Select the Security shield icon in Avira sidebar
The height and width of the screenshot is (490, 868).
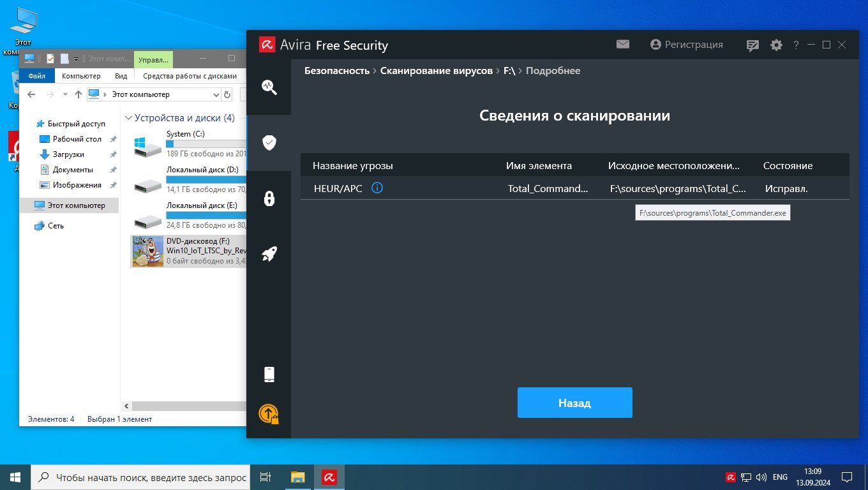[x=269, y=142]
